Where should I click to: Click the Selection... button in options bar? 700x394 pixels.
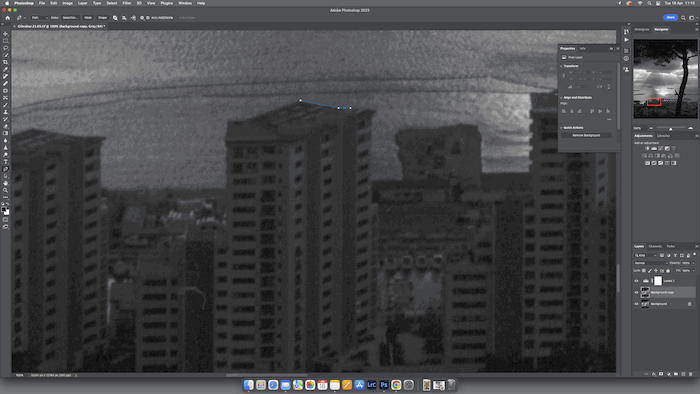70,18
